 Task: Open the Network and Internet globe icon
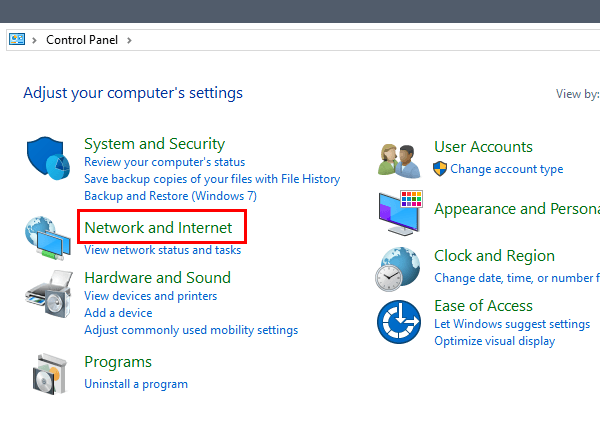click(48, 238)
